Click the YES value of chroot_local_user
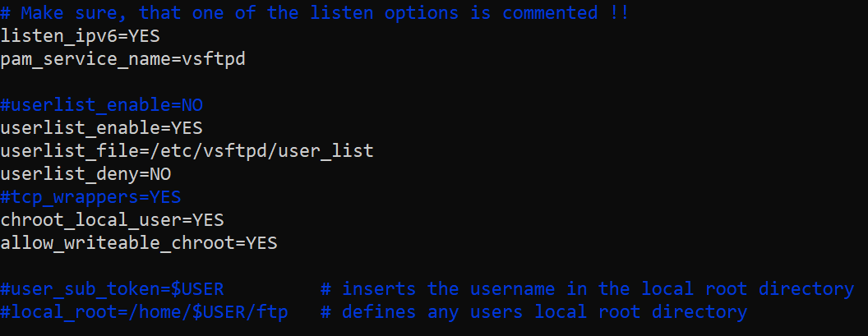868x336 pixels. [x=209, y=220]
